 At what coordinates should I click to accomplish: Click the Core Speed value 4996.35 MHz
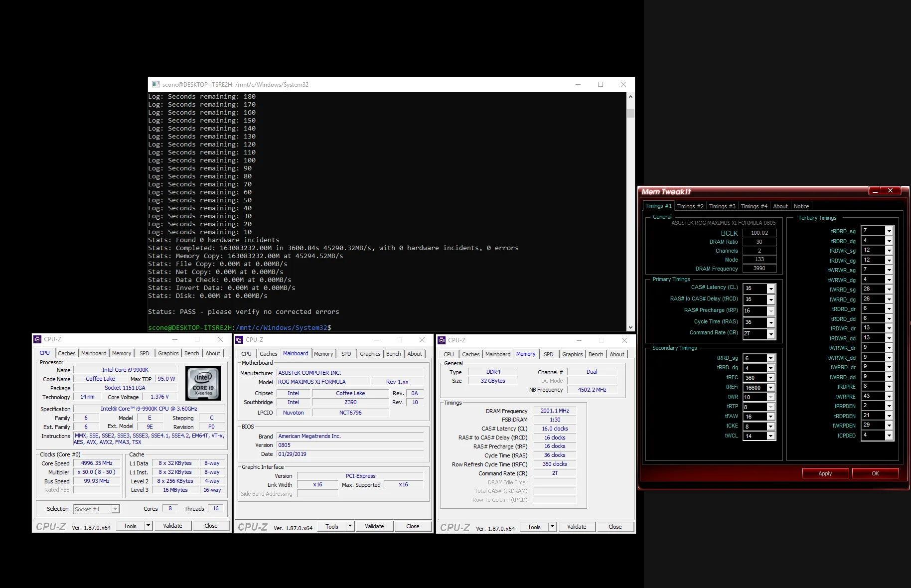coord(97,463)
